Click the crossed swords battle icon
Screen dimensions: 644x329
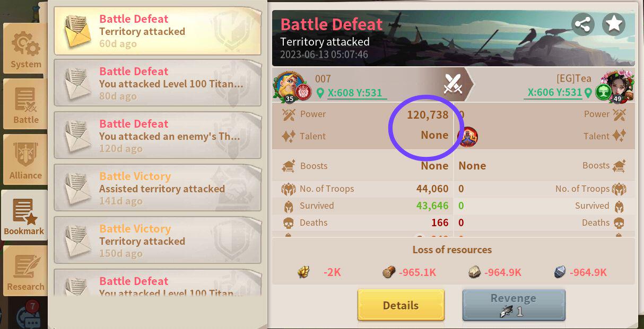pos(454,83)
